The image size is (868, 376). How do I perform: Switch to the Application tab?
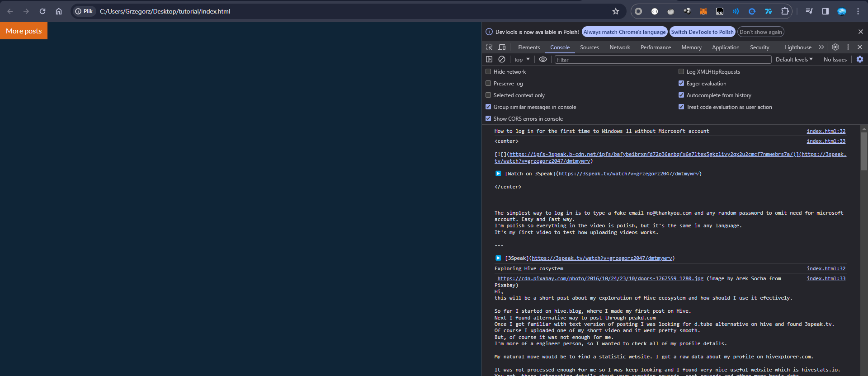point(726,47)
